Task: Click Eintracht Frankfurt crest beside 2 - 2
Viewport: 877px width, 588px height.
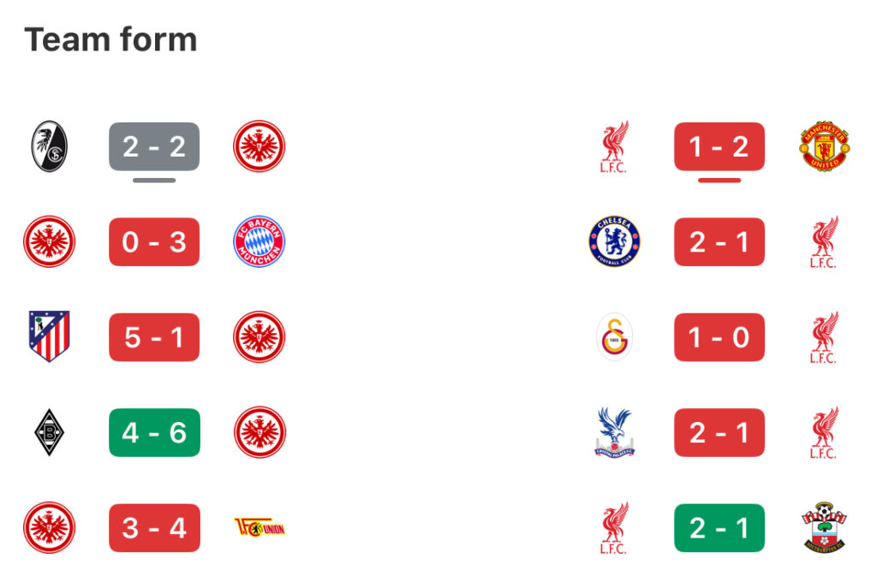Action: 260,146
